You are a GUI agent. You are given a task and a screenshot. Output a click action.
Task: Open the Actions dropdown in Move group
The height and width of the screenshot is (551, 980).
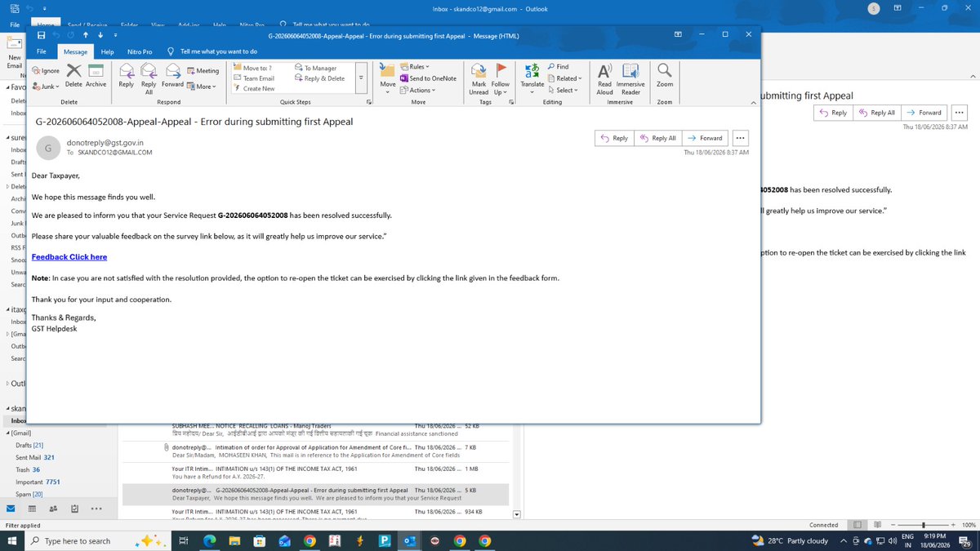[x=417, y=90]
